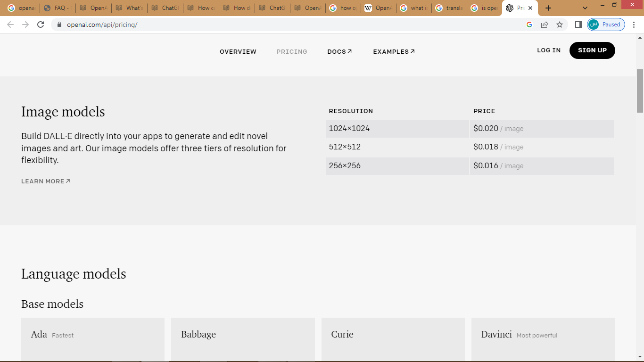The height and width of the screenshot is (362, 644).
Task: Switch to the 'FAQ -' tab
Action: click(58, 8)
